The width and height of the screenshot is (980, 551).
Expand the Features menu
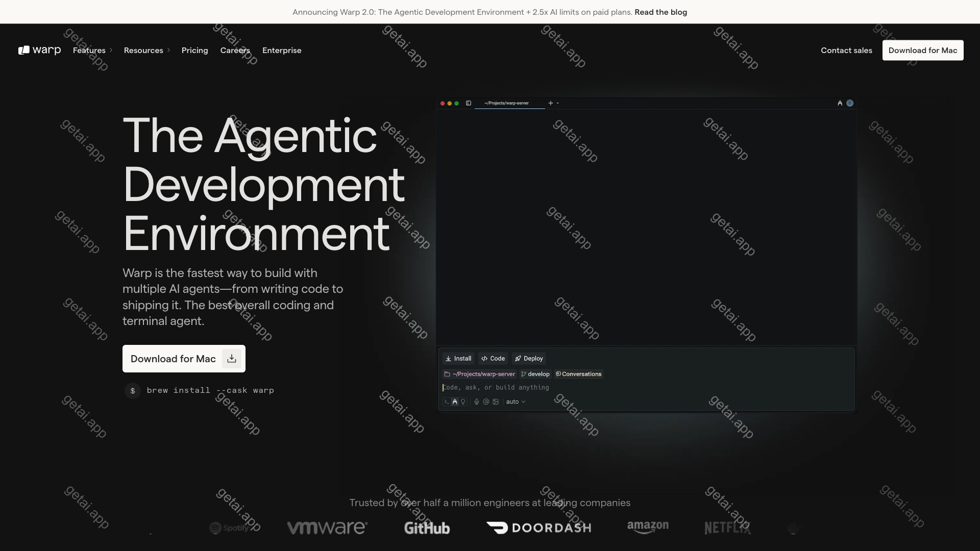(92, 50)
